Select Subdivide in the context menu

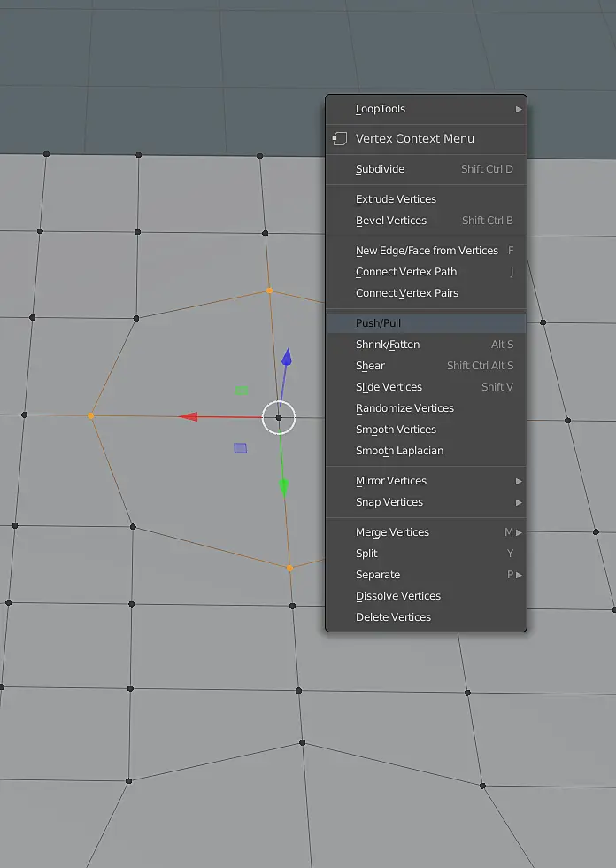click(x=426, y=169)
